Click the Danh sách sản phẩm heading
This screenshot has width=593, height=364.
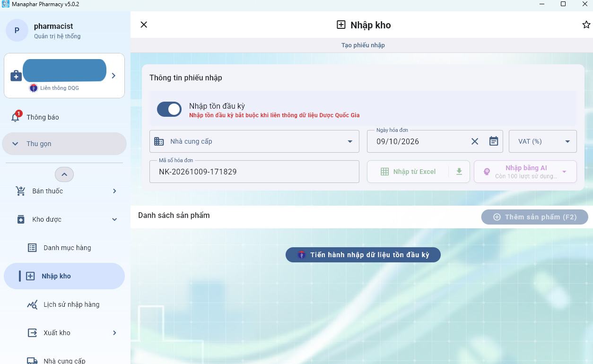tap(174, 215)
